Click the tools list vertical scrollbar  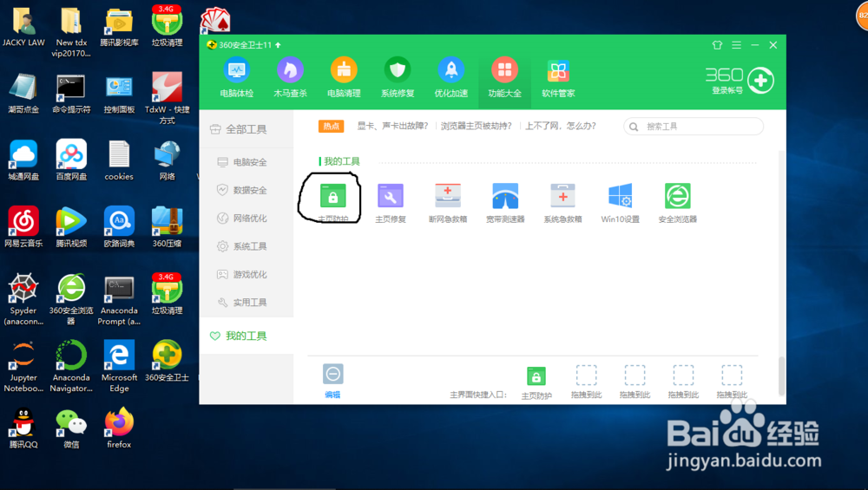click(x=781, y=376)
